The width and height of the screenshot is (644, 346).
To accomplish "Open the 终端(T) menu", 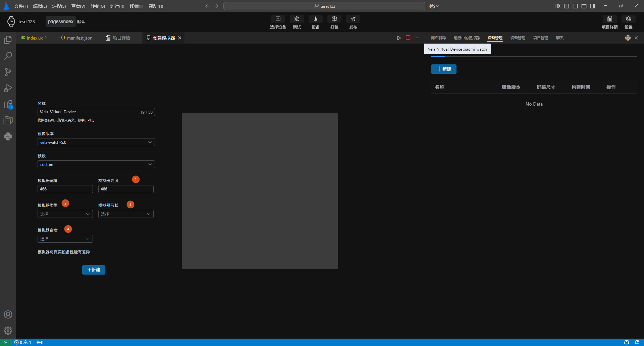I will [x=136, y=6].
